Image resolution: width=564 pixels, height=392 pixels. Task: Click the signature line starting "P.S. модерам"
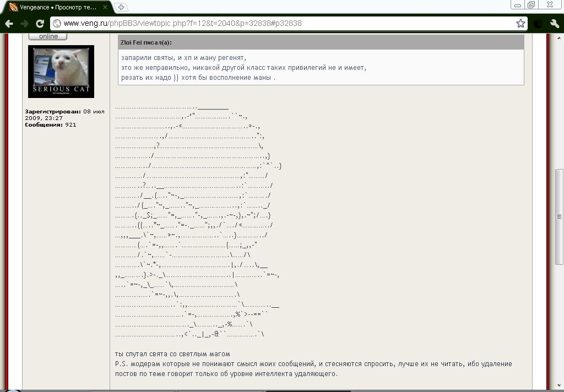tap(313, 364)
